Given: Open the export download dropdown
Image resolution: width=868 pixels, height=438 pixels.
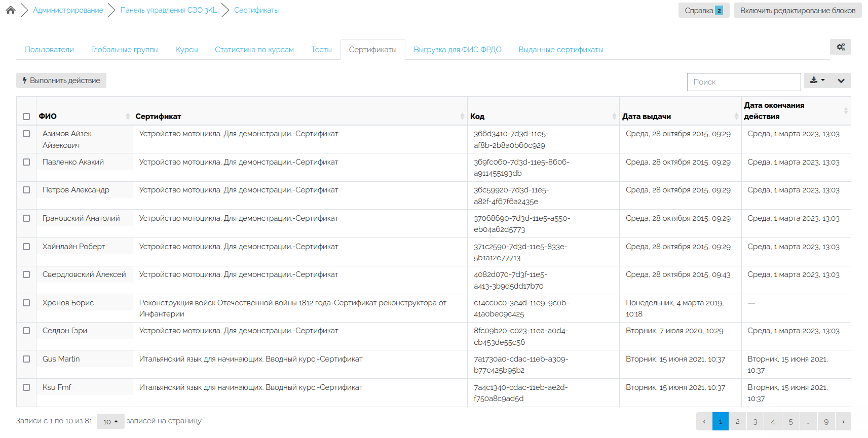Looking at the screenshot, I should pyautogui.click(x=817, y=81).
